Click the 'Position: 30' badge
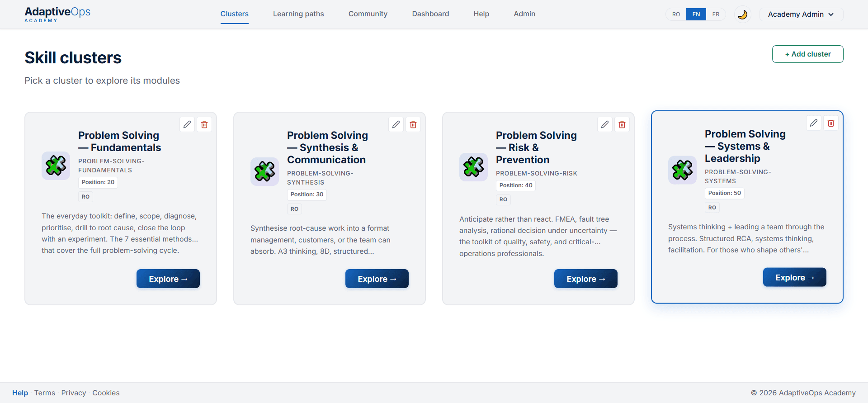This screenshot has width=868, height=403. tap(307, 194)
